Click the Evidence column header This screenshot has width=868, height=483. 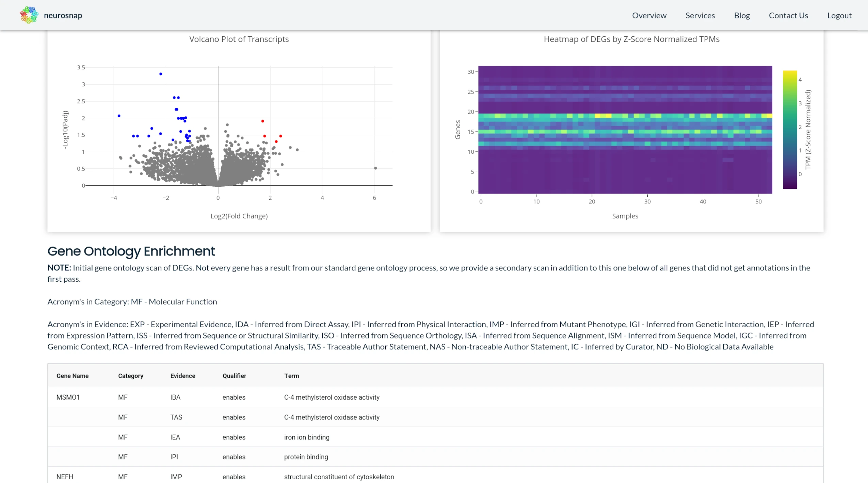(x=182, y=376)
